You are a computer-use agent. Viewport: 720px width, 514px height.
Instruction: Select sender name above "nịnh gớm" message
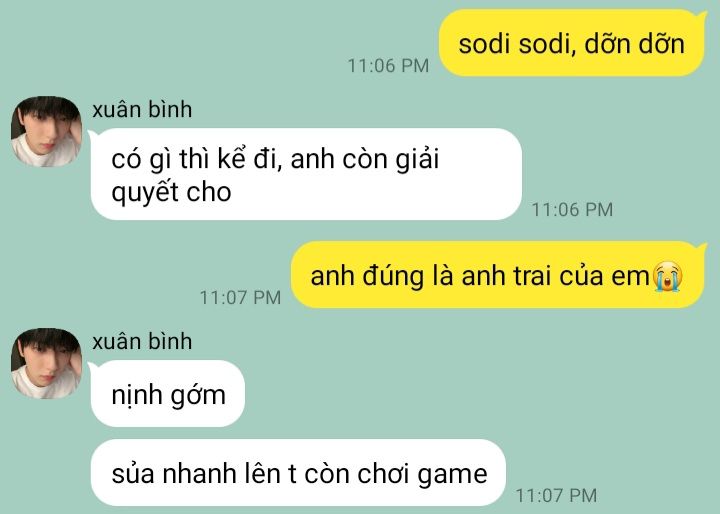click(142, 341)
